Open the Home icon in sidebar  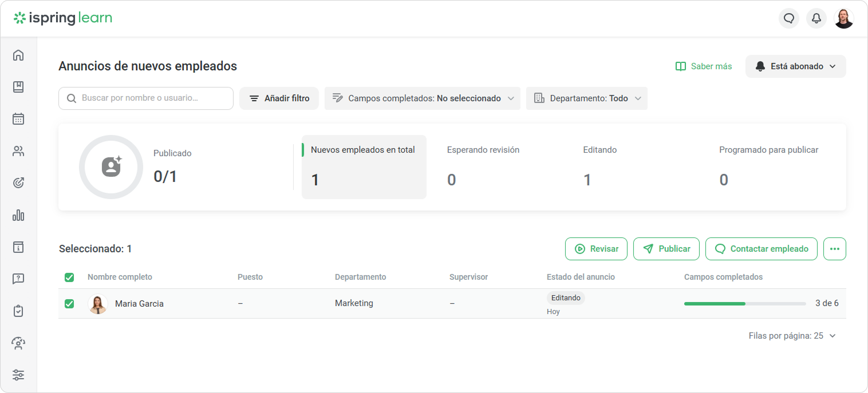[x=18, y=55]
